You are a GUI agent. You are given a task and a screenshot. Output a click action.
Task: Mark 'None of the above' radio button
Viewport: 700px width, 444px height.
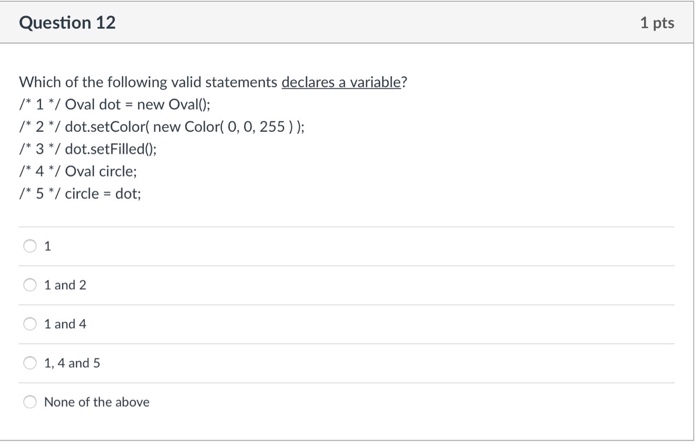coord(31,402)
